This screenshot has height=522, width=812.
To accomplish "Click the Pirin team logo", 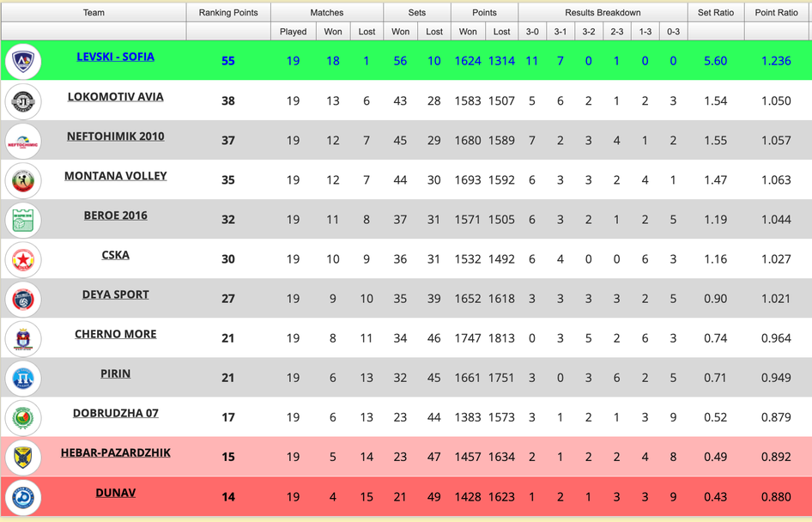I will 23,378.
